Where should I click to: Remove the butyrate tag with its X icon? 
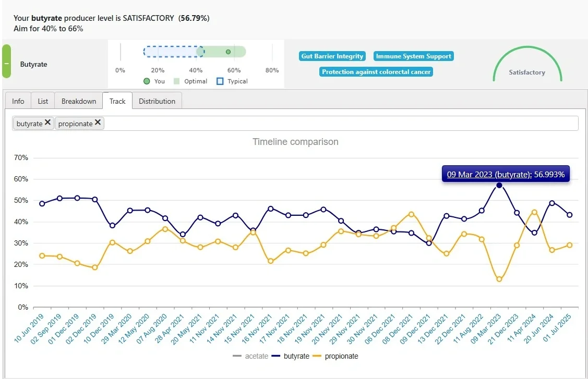click(47, 123)
